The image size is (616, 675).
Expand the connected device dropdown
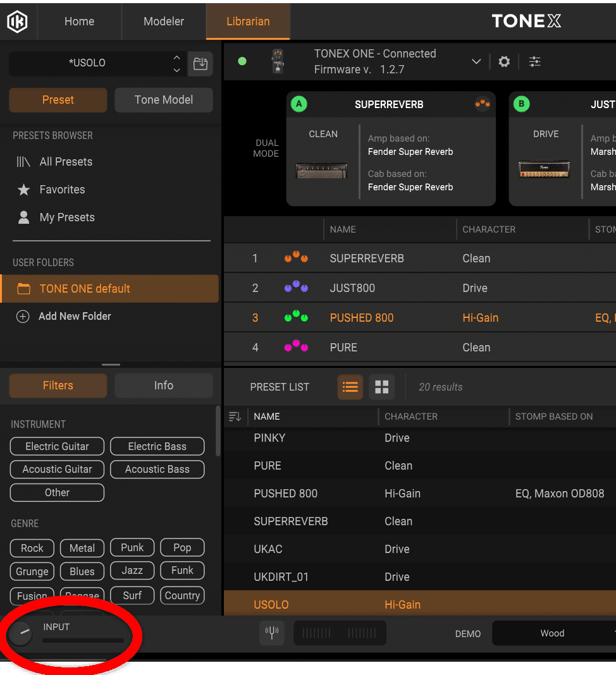pyautogui.click(x=476, y=61)
